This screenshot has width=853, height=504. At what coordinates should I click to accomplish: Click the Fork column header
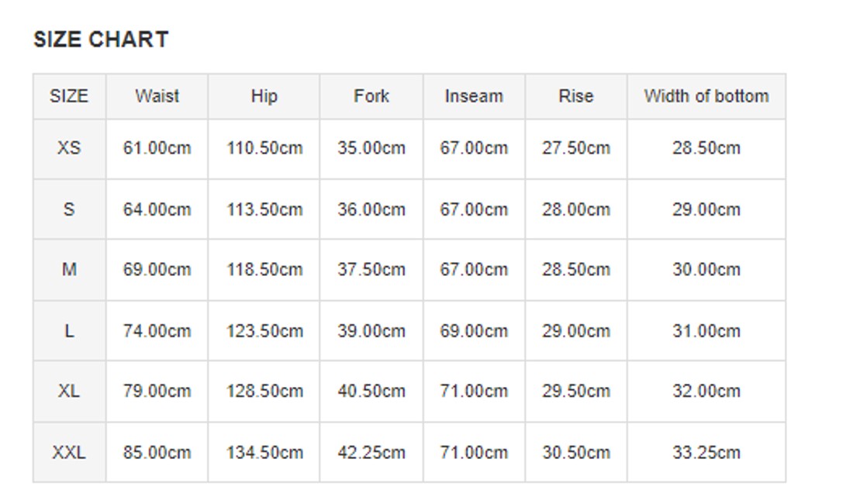[x=371, y=96]
